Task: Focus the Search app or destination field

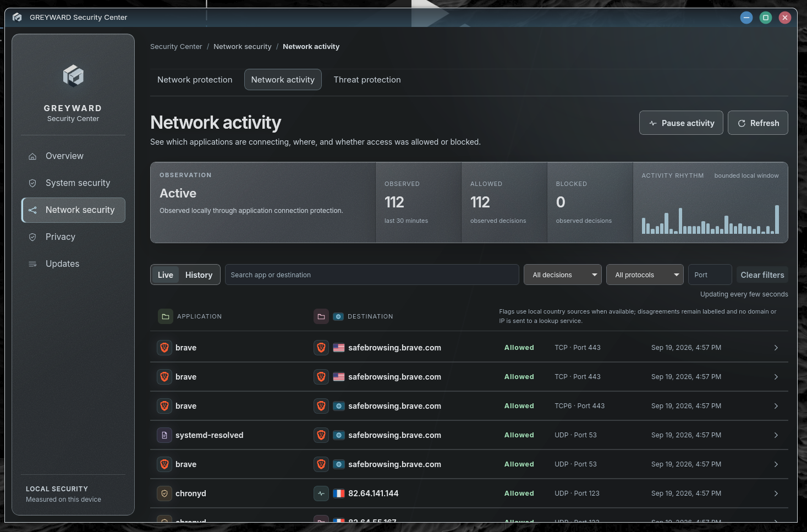Action: [372, 275]
